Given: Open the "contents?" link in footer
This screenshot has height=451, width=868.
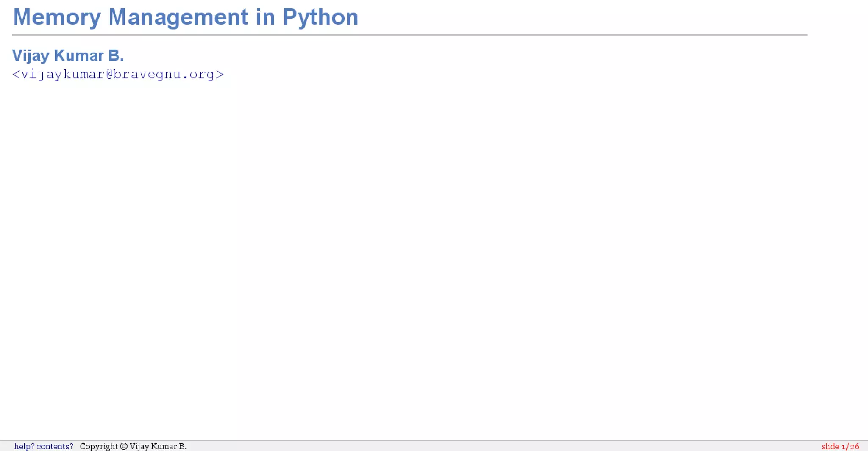Looking at the screenshot, I should coord(54,446).
